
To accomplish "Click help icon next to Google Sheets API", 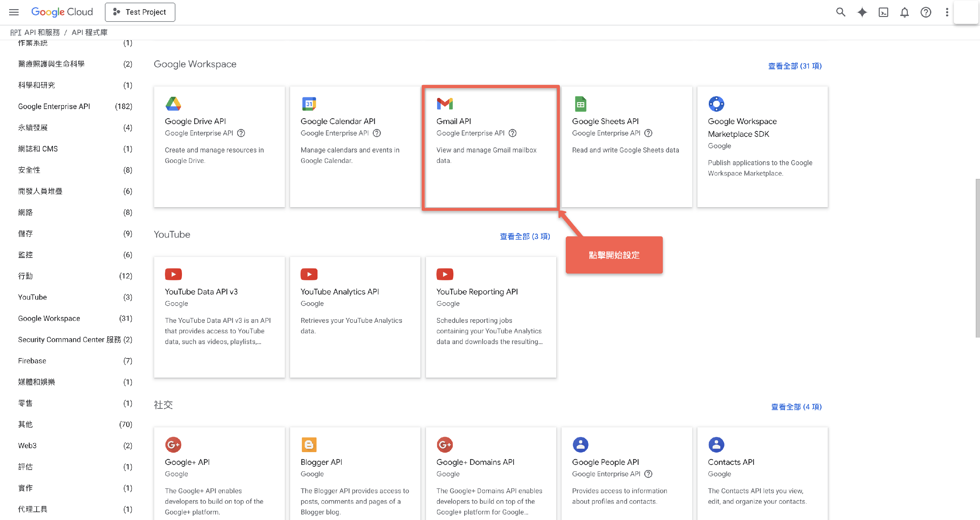I will pyautogui.click(x=648, y=133).
